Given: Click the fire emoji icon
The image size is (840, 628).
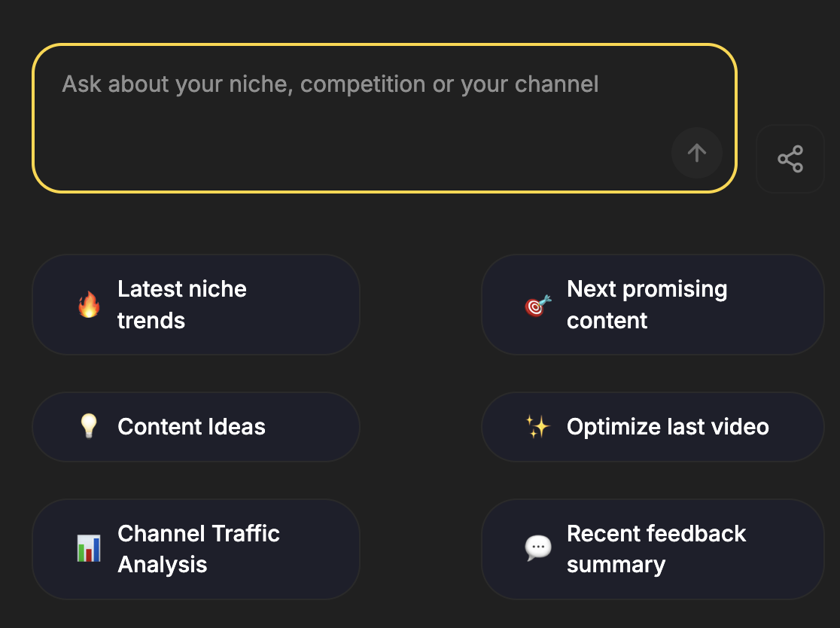Looking at the screenshot, I should tap(89, 305).
